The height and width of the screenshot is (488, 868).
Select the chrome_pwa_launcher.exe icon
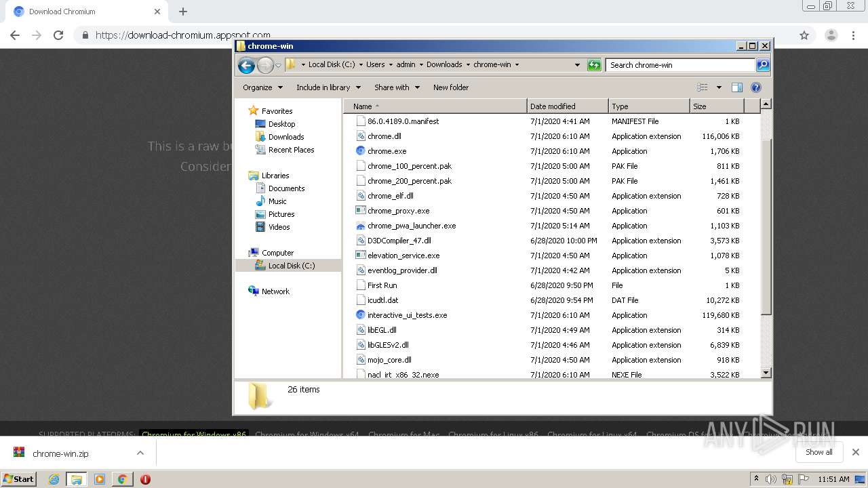pyautogui.click(x=361, y=226)
